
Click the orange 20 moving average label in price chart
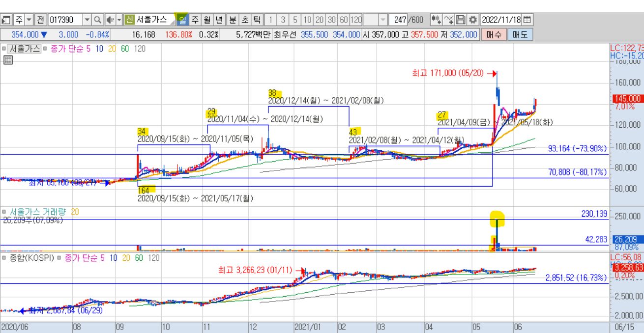[x=113, y=49]
